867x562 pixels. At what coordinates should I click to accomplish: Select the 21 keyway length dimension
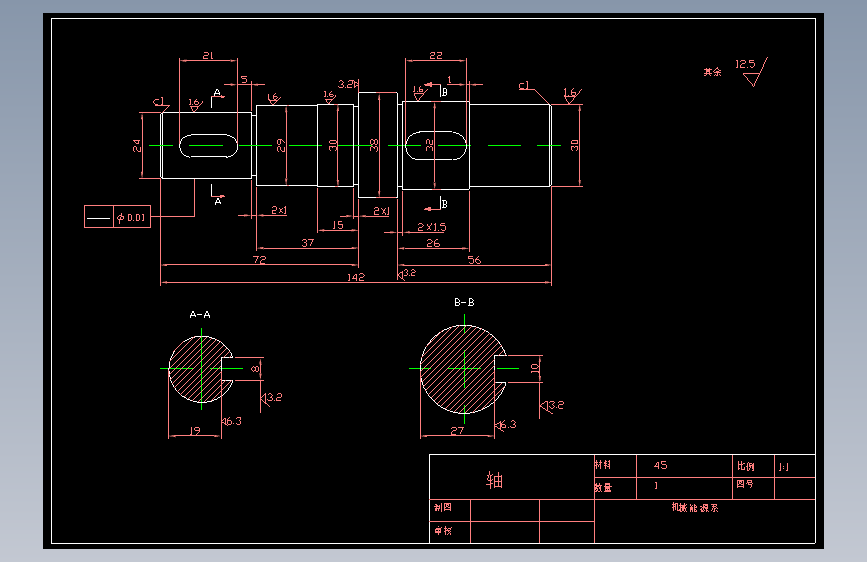(208, 55)
